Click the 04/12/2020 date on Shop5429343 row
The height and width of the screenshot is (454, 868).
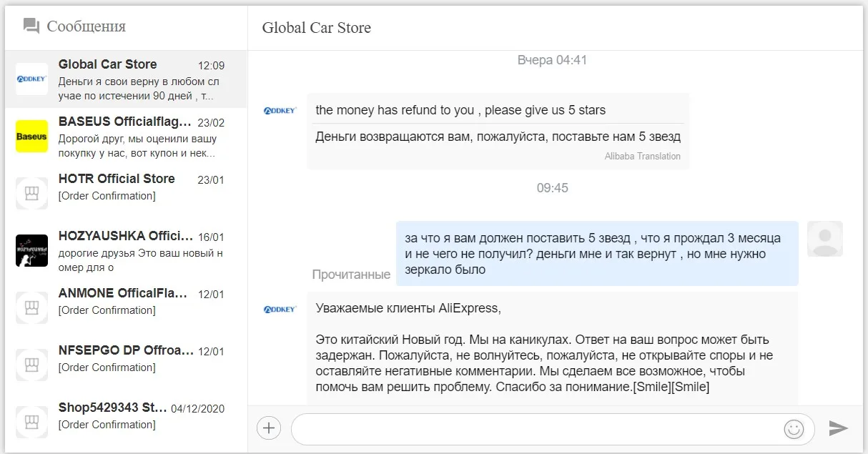(198, 409)
